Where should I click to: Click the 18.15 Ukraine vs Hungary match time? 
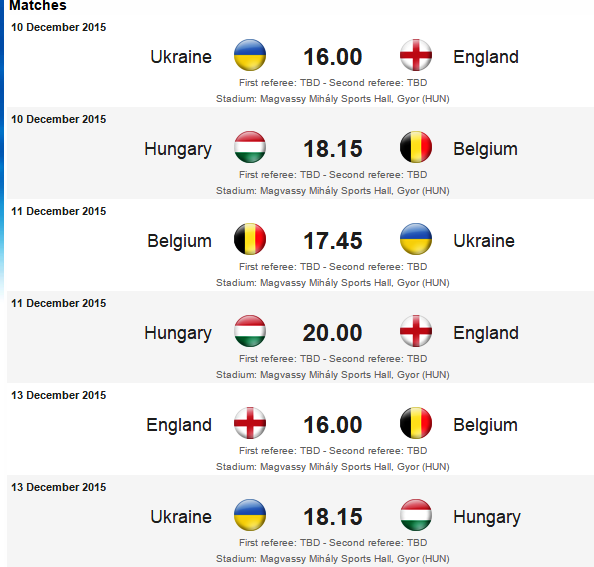click(333, 517)
